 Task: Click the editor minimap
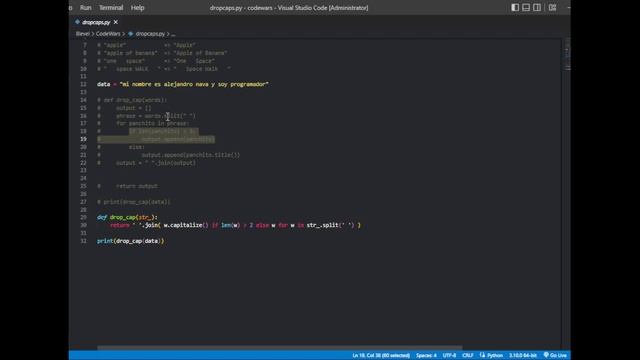coord(567,55)
